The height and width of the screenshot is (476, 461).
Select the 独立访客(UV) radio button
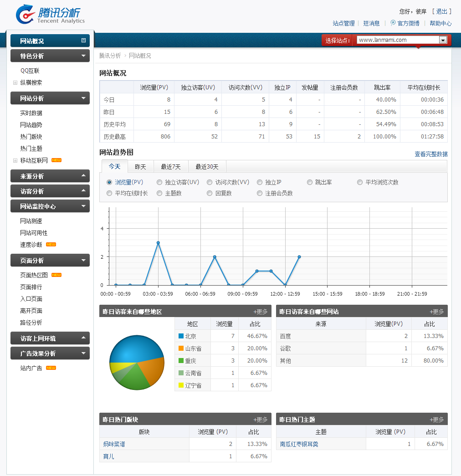(159, 182)
